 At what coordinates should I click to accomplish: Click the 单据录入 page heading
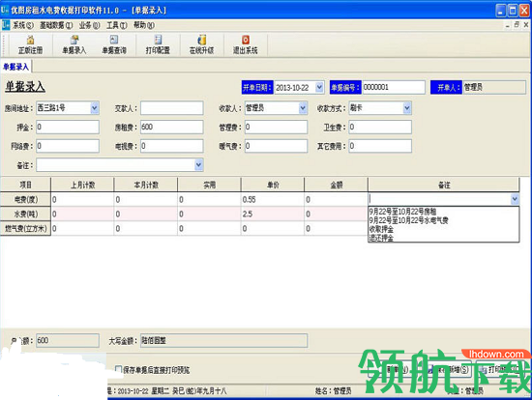coord(25,87)
